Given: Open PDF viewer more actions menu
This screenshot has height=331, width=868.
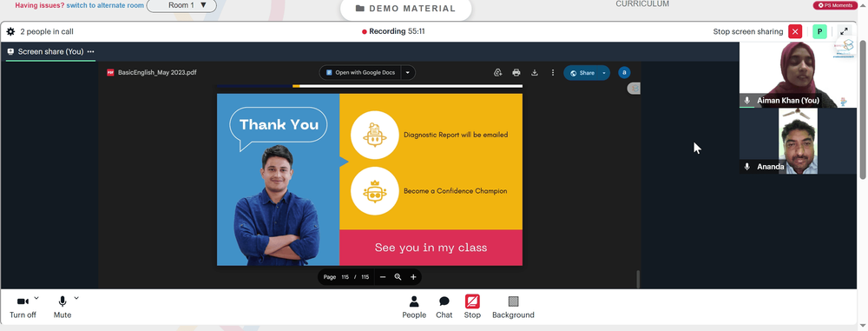Looking at the screenshot, I should pos(552,73).
